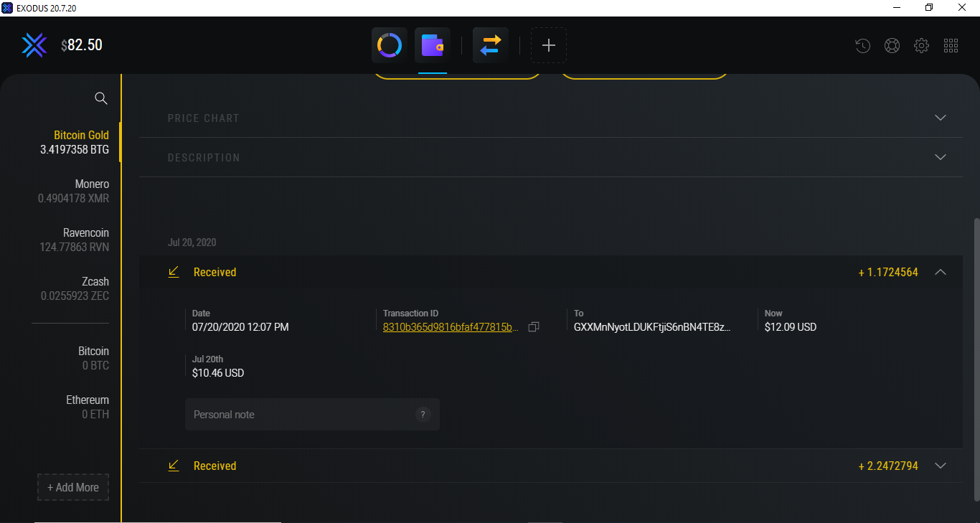The image size is (980, 523).
Task: Close the Exodus window
Action: click(x=963, y=8)
